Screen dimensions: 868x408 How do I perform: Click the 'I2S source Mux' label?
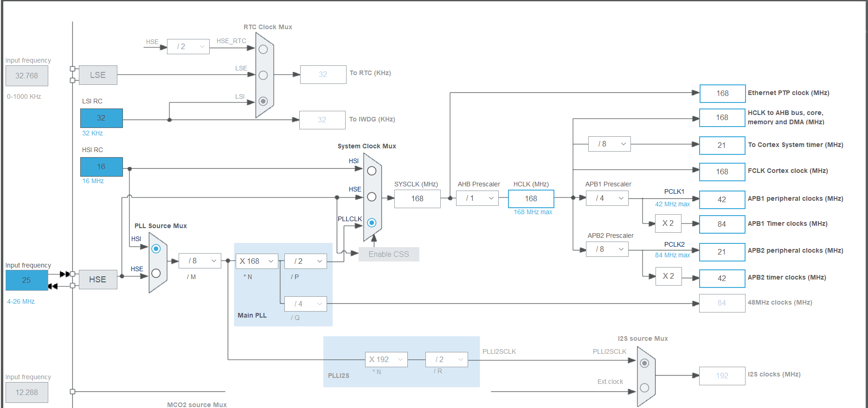pyautogui.click(x=643, y=339)
